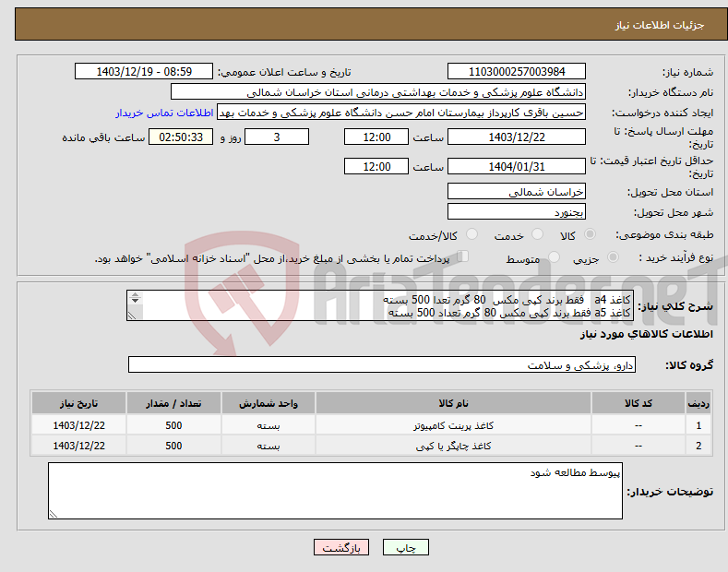Click the goods group field دارو، پزشکی و سلامت
Image resolution: width=728 pixels, height=572 pixels.
[x=382, y=365]
